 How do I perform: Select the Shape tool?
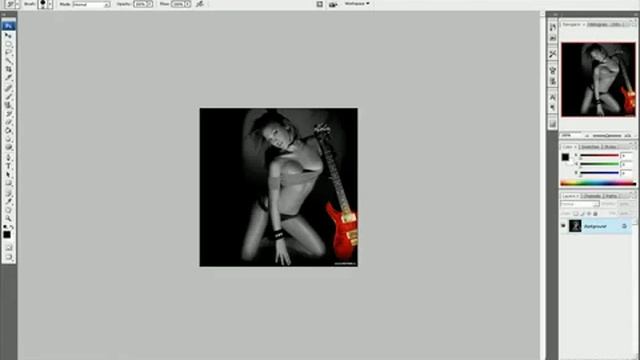8,183
